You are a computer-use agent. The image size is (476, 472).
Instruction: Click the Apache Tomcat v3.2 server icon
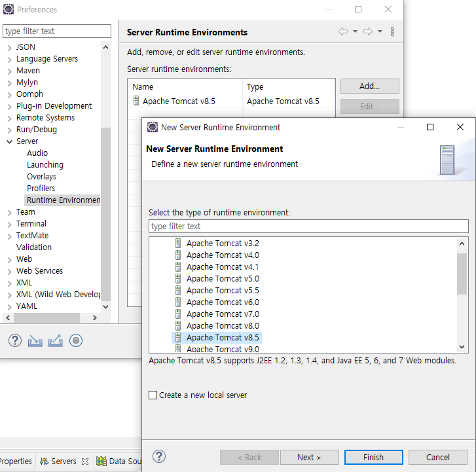tap(178, 243)
